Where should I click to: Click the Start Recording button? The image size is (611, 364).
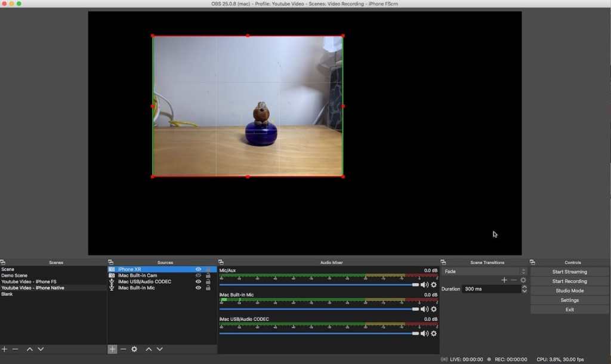569,281
